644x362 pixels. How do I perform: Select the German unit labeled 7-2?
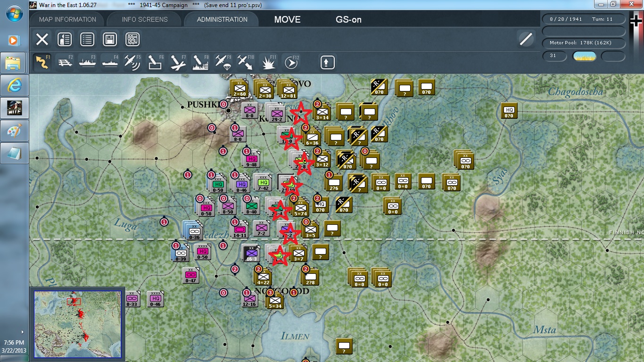263,228
